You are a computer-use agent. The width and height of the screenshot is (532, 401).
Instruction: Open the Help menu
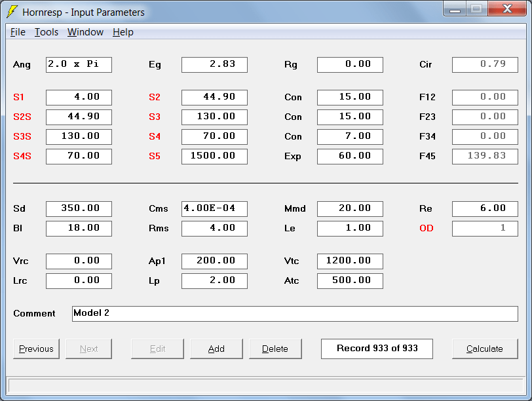[x=123, y=32]
